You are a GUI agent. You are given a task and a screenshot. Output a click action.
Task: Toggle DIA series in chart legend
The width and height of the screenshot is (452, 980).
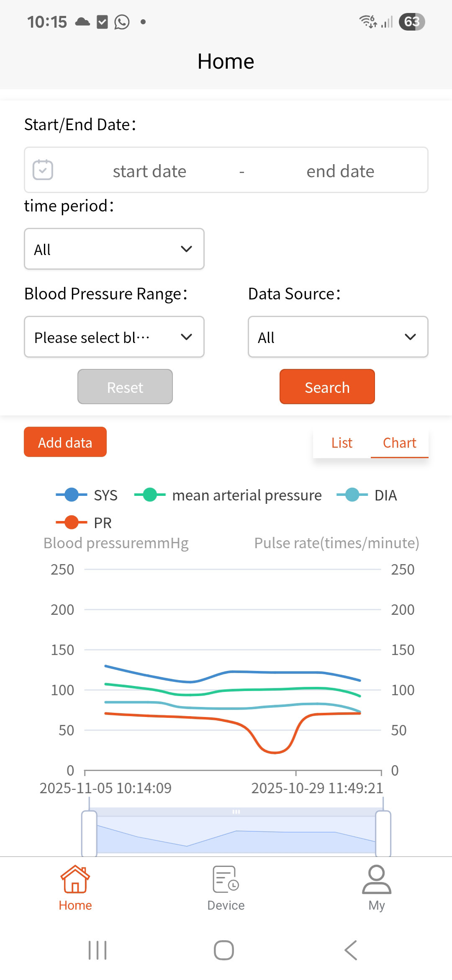[367, 495]
